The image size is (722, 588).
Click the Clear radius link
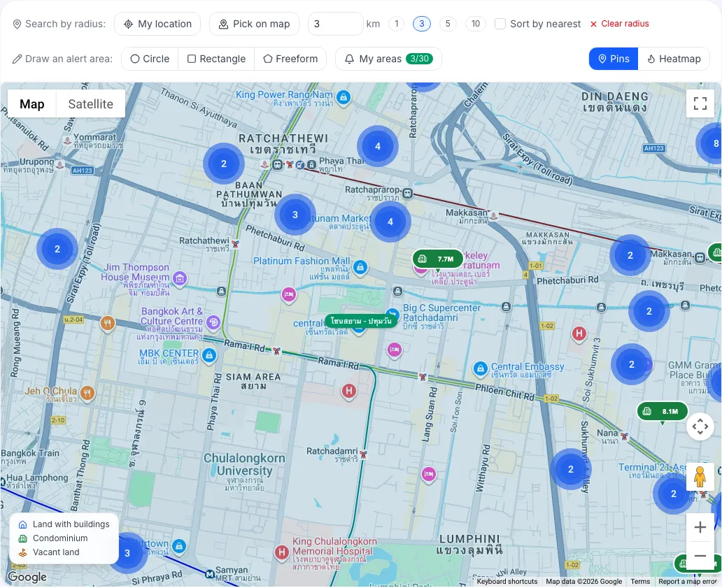620,24
